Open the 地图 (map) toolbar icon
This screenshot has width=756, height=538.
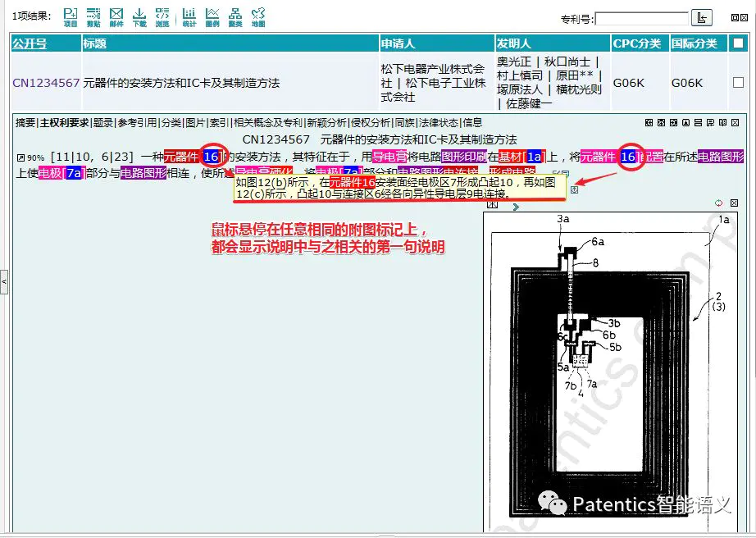point(258,16)
